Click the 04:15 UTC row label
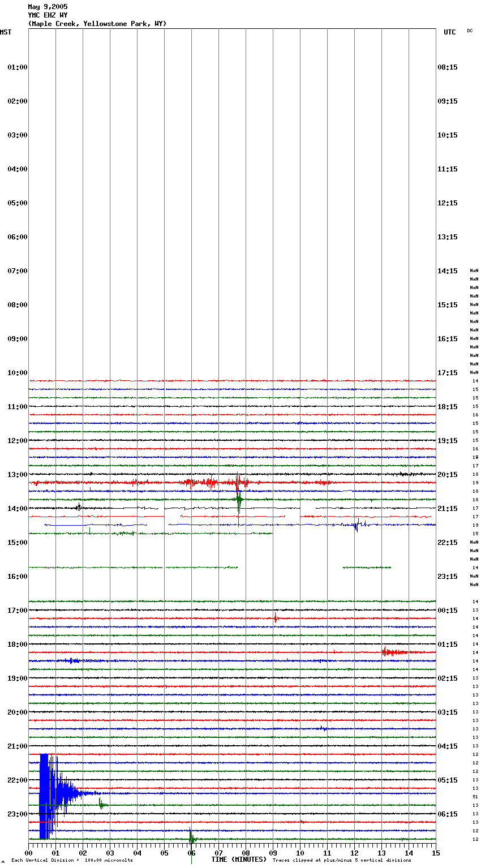Image resolution: width=481 pixels, height=868 pixels. [x=448, y=746]
